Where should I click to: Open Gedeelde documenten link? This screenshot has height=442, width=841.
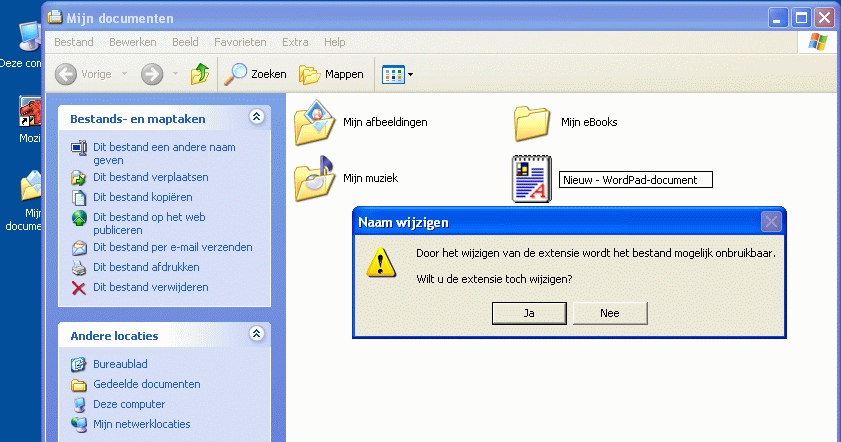pyautogui.click(x=146, y=384)
